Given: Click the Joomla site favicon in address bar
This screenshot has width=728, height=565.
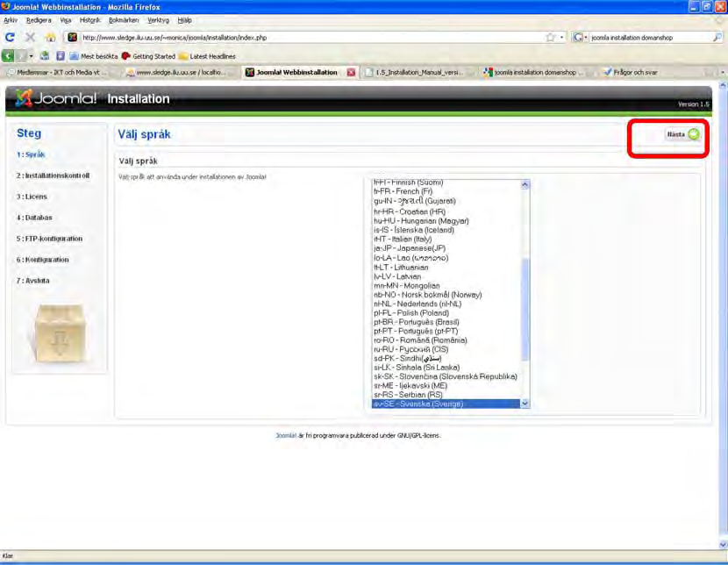Looking at the screenshot, I should coord(73,37).
